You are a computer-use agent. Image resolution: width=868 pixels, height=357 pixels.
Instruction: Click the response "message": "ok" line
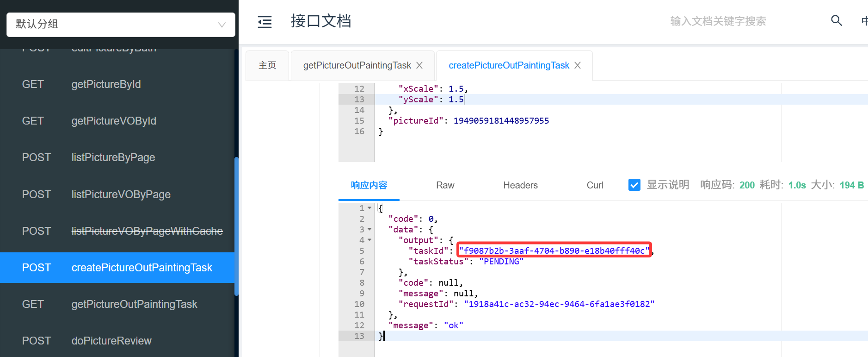pyautogui.click(x=426, y=326)
